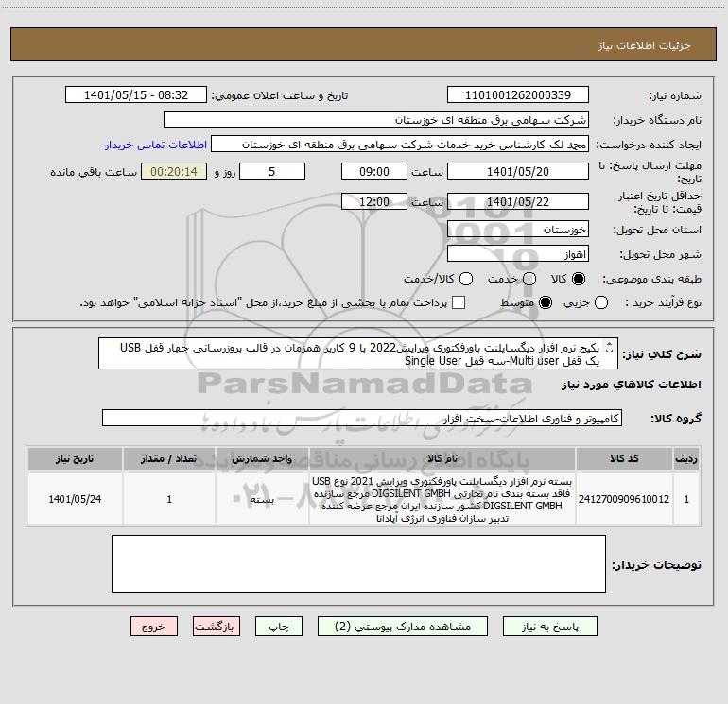Click the چاپ print button
The width and height of the screenshot is (728, 704).
(279, 627)
